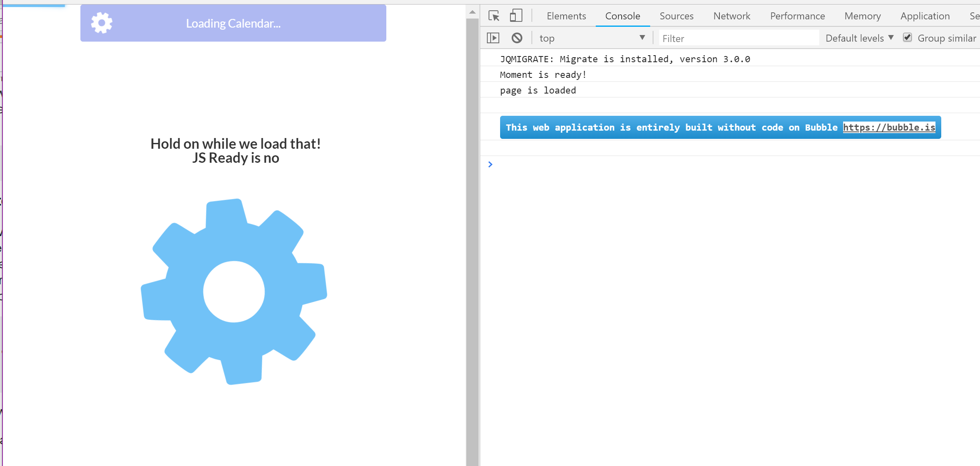Click the small gear in the Loading Calendar bar
Viewport: 980px width, 466px height.
point(101,23)
